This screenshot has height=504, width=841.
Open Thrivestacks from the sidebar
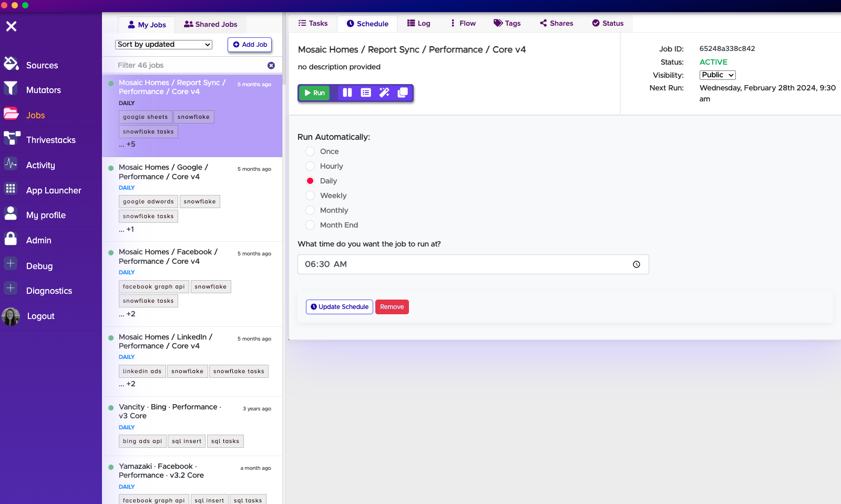click(50, 140)
